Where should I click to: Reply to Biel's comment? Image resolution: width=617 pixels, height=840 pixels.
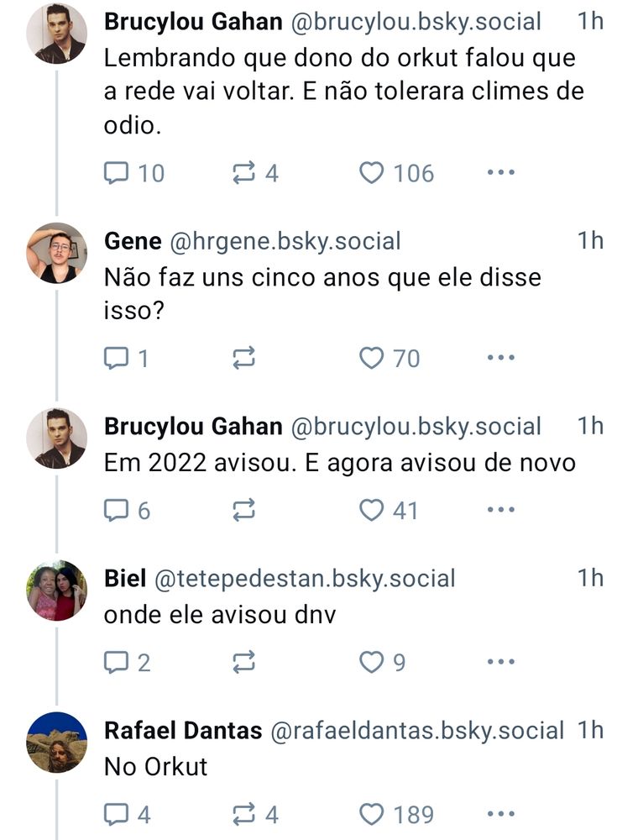[115, 662]
